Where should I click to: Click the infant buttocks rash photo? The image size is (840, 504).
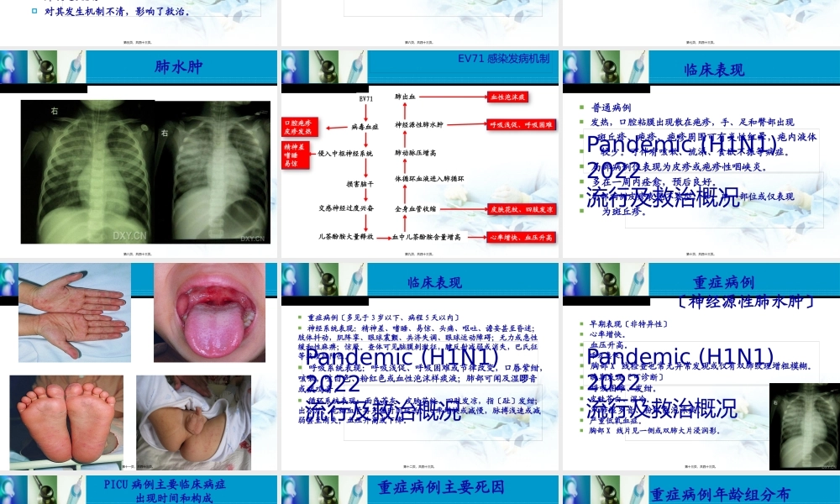[x=193, y=423]
